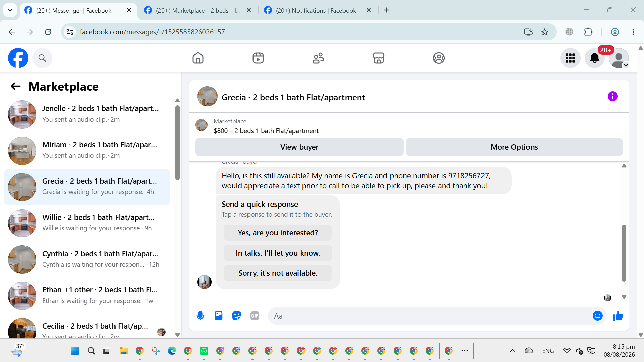The image size is (644, 362).
Task: Click More Options button
Action: 514,147
